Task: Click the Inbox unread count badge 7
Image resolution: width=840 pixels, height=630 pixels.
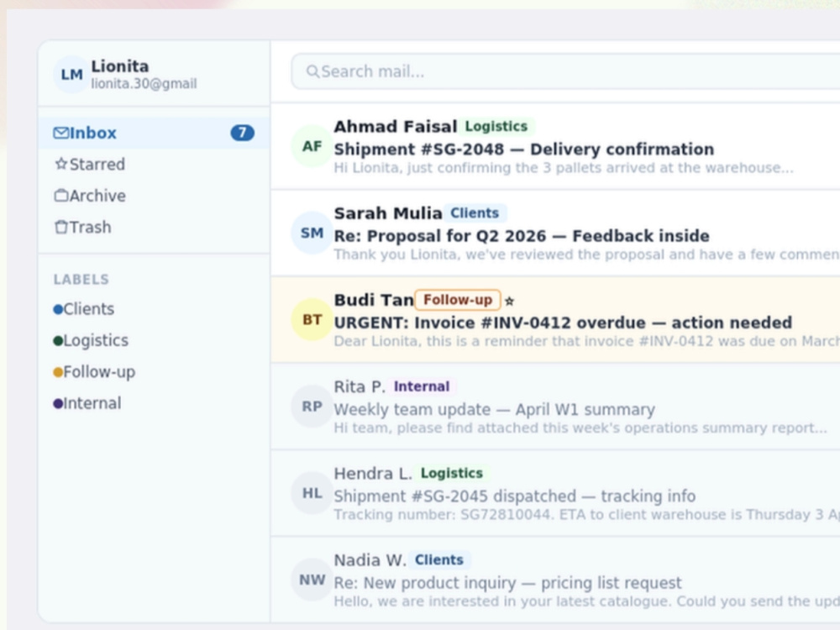Action: [242, 133]
